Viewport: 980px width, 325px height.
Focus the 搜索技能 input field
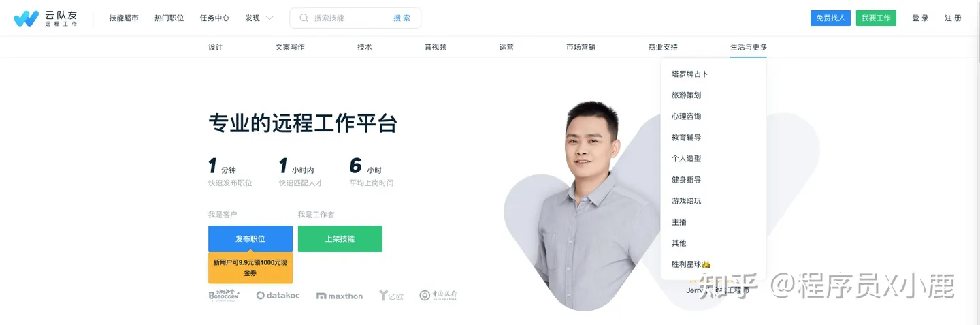click(x=348, y=18)
